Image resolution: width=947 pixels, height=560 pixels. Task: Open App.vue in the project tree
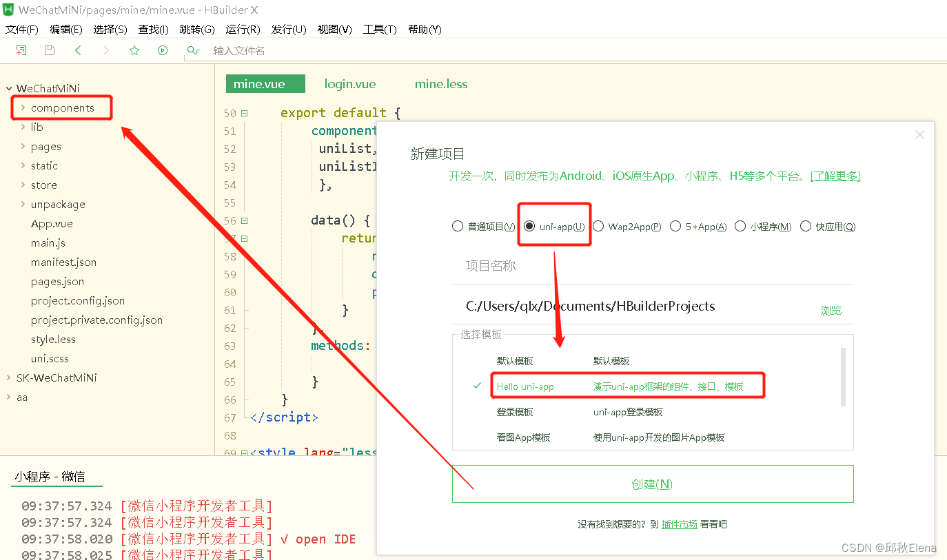tap(52, 224)
